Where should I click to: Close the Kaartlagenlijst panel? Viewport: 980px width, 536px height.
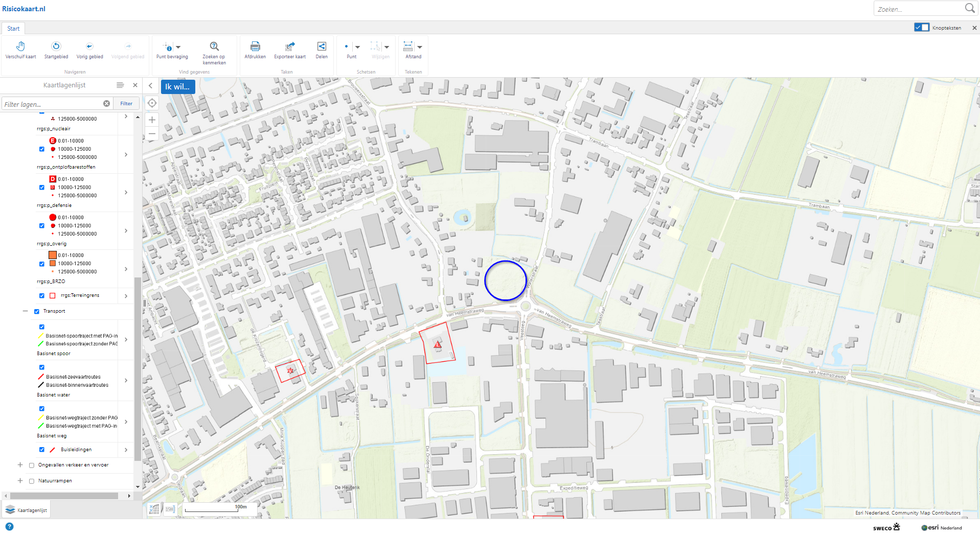click(135, 85)
